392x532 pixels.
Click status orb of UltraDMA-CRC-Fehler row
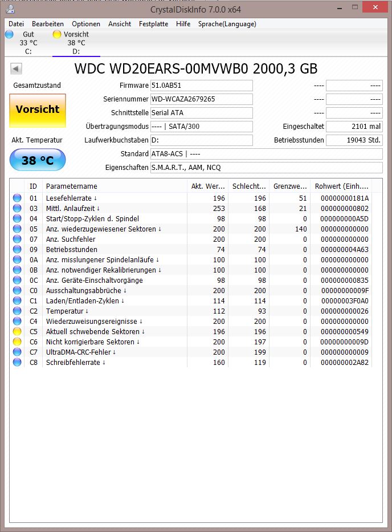17,352
